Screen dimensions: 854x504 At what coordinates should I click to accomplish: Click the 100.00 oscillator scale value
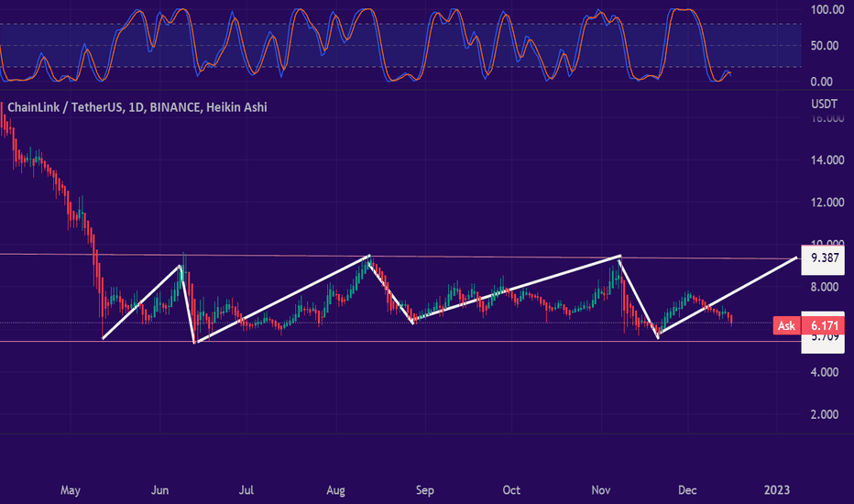827,10
